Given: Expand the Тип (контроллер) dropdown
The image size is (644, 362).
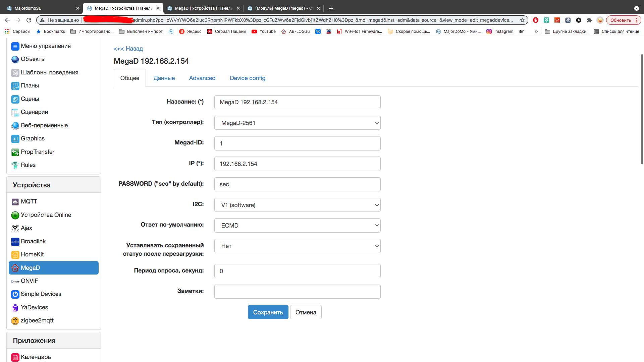Looking at the screenshot, I should (x=297, y=123).
